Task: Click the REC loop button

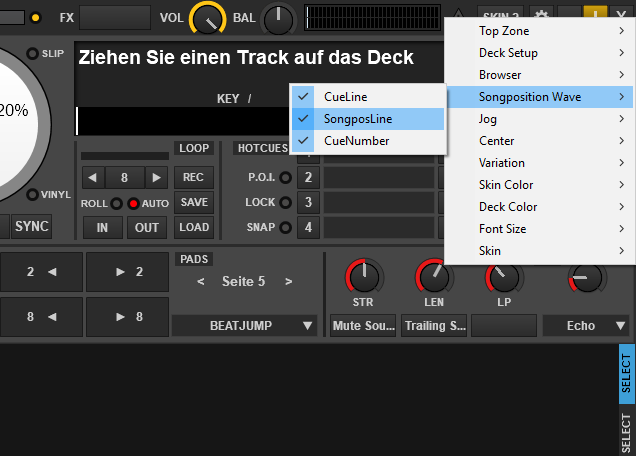Action: (194, 177)
